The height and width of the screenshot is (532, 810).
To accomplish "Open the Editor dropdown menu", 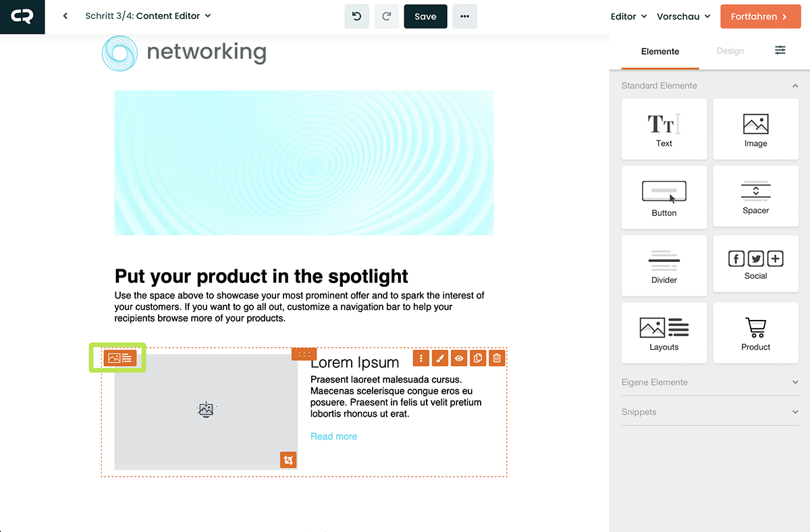I will pyautogui.click(x=628, y=16).
